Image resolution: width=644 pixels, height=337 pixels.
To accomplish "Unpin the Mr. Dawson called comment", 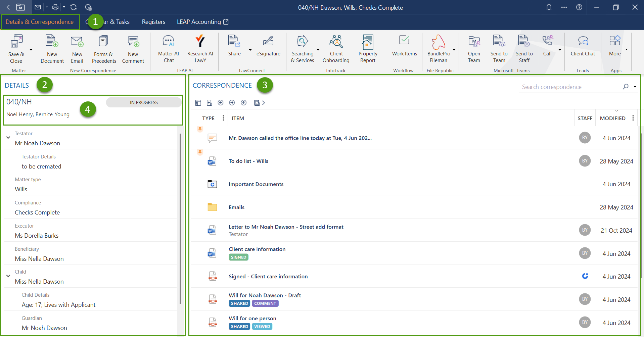I will [x=200, y=129].
